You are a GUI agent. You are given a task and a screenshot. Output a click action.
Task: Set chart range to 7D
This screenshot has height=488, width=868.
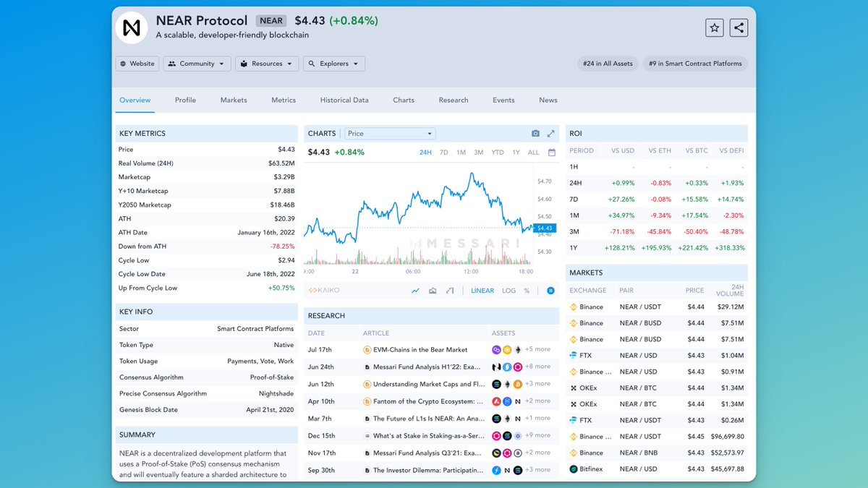[x=443, y=153]
